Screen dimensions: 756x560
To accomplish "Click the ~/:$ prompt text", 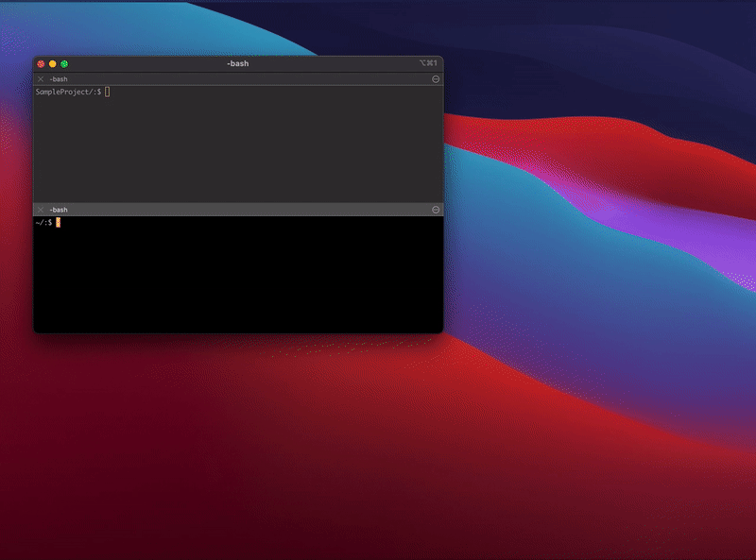I will coord(43,222).
